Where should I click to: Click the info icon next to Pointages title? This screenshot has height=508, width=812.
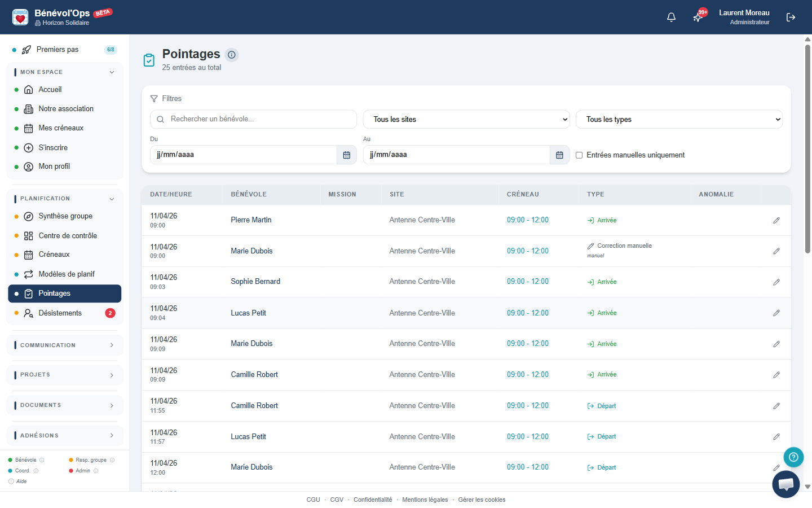tap(232, 55)
